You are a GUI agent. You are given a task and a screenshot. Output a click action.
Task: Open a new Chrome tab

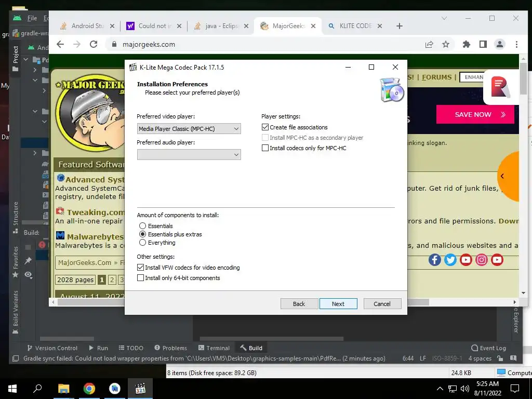[x=400, y=26]
